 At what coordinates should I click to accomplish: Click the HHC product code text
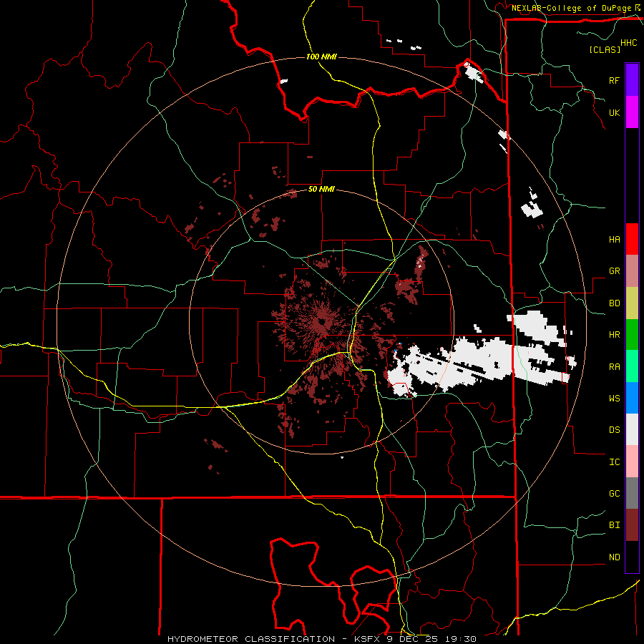pyautogui.click(x=628, y=43)
